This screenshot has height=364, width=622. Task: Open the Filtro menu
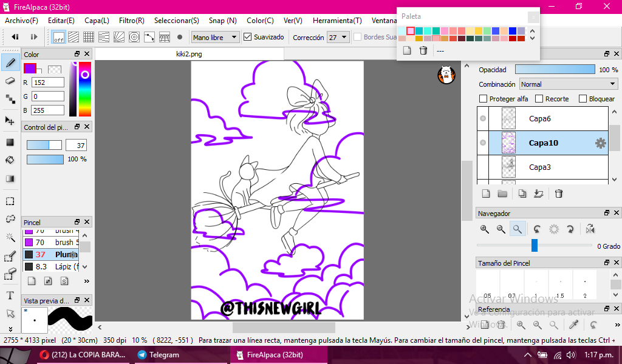[x=132, y=20]
